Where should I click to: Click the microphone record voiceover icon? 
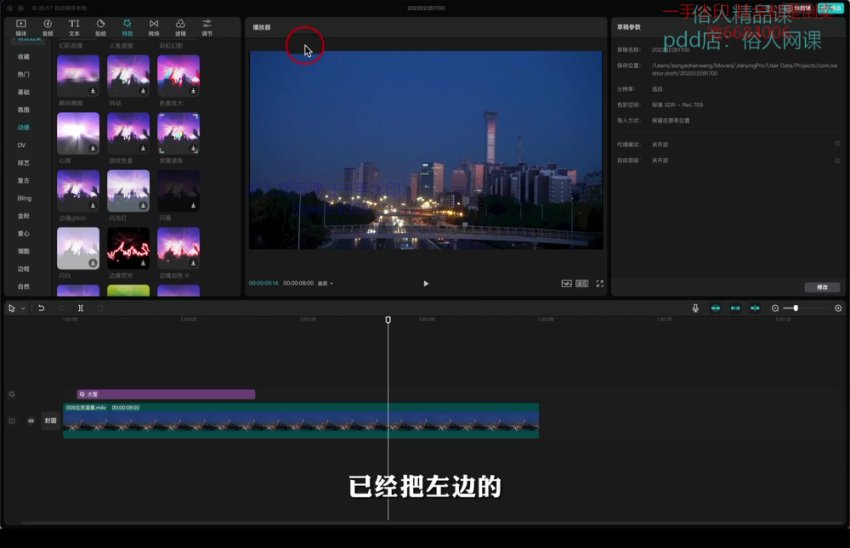(x=696, y=308)
